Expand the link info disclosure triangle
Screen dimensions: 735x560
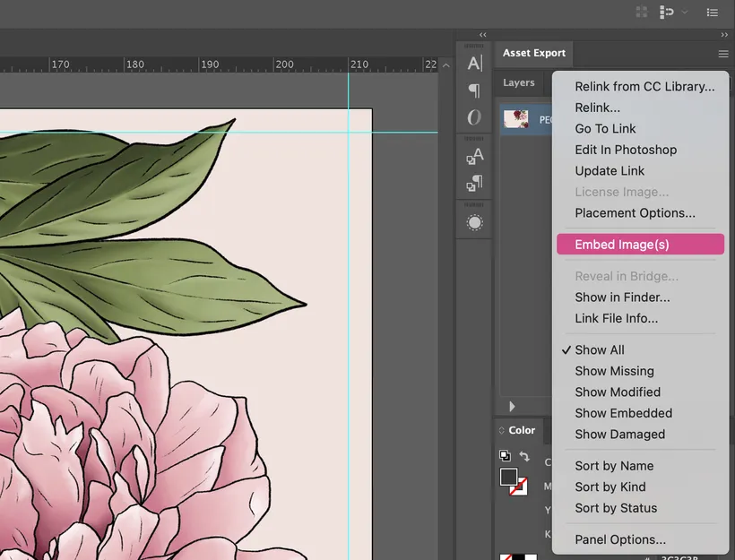[512, 406]
